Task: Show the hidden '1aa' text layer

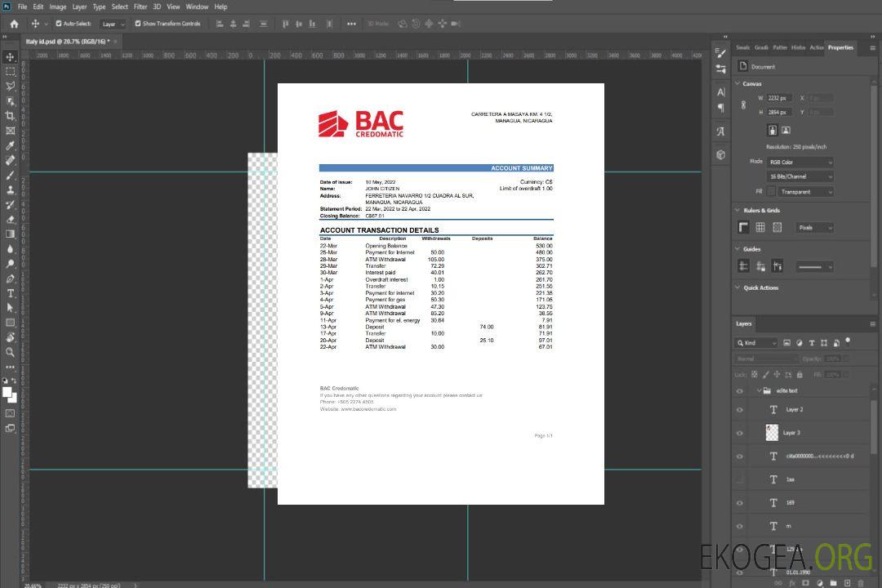Action: 740,479
